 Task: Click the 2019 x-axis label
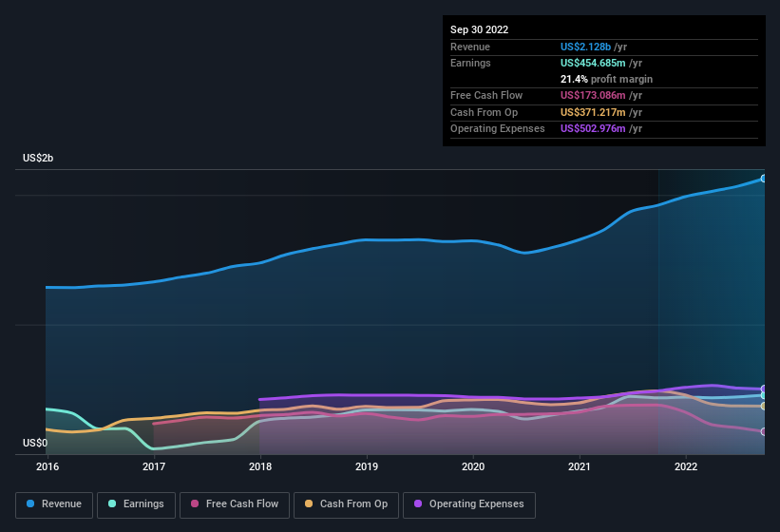(x=367, y=466)
